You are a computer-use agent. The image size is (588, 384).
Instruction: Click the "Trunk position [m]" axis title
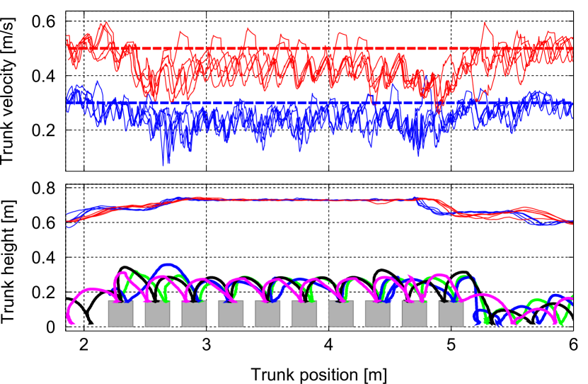pos(318,375)
